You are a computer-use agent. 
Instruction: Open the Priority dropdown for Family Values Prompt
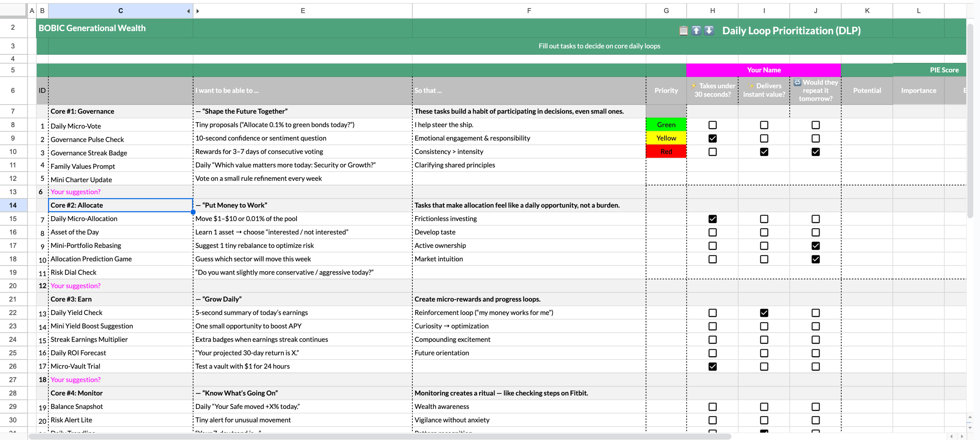666,165
